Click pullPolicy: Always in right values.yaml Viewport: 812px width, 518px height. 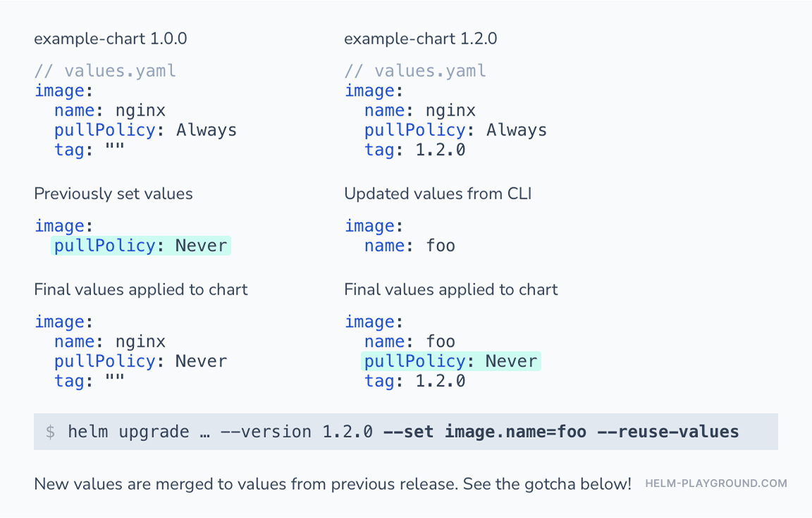(456, 130)
